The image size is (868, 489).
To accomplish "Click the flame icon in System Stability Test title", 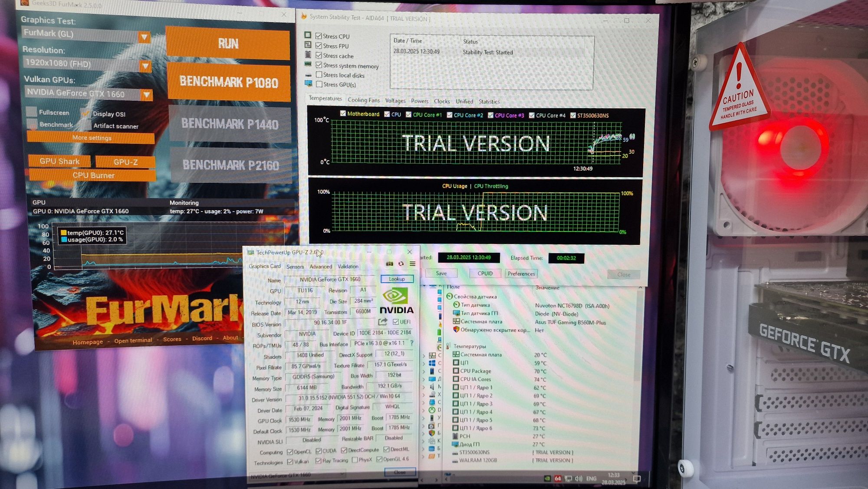I will tap(304, 16).
